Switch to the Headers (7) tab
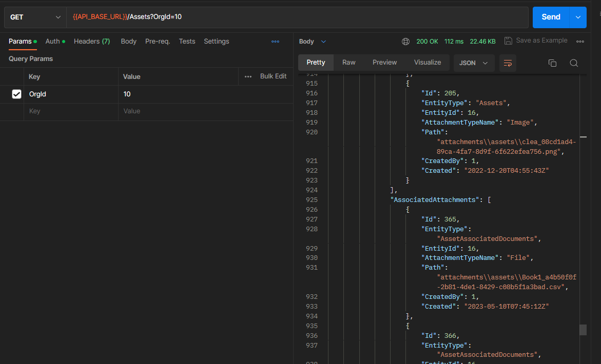The width and height of the screenshot is (601, 364). [x=92, y=42]
